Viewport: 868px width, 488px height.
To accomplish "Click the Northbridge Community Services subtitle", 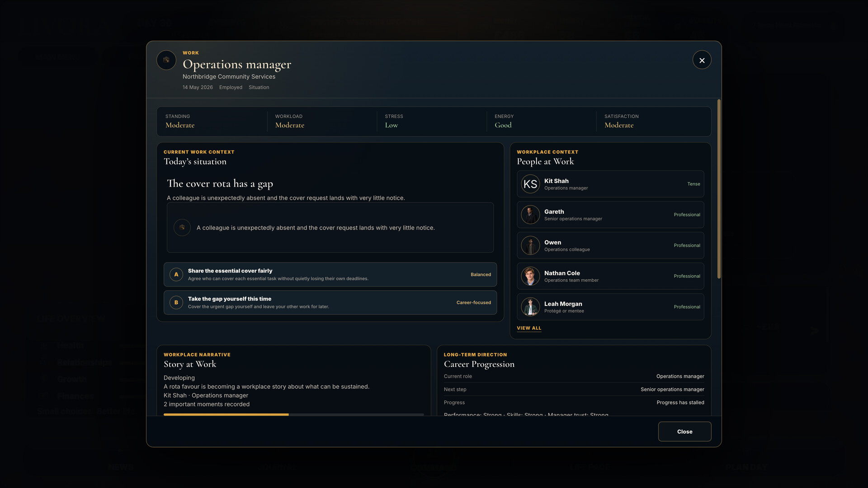I will [229, 77].
